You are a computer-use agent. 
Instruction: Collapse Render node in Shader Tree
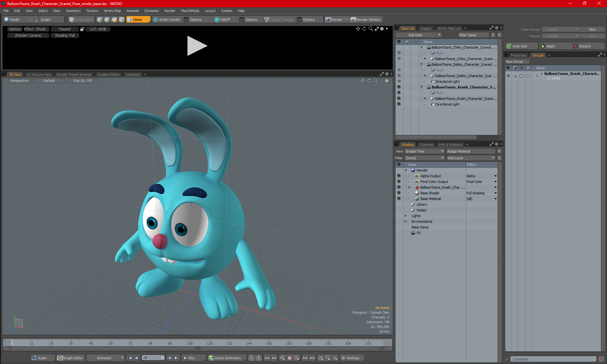pyautogui.click(x=406, y=170)
